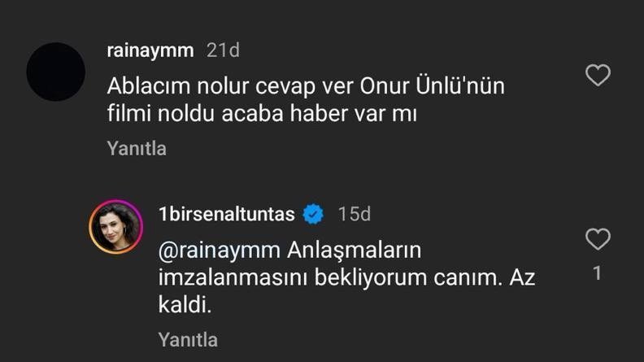Click Yanıtla under 1birsenaltuntas's reply
644x362 pixels.
pyautogui.click(x=188, y=338)
